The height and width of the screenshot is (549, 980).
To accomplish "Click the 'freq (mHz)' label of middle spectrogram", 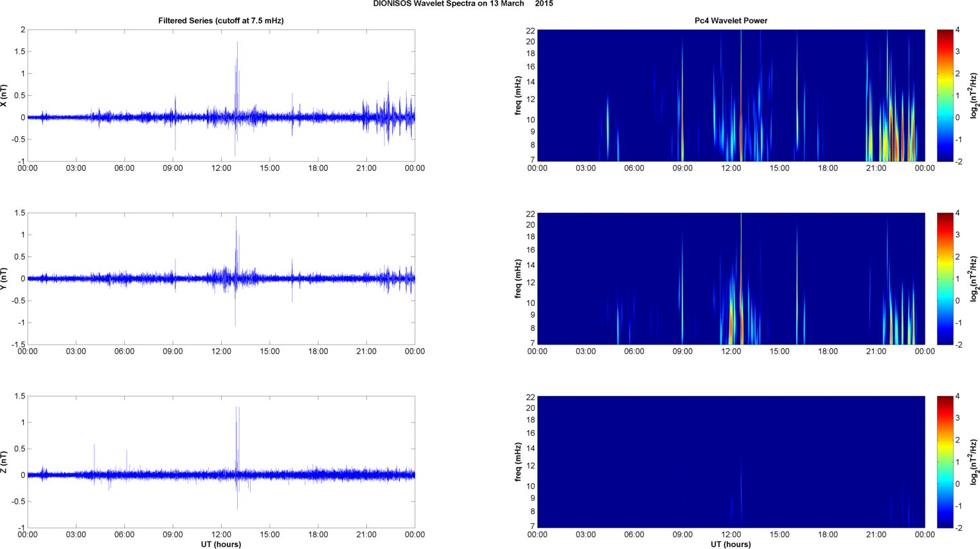I will tap(518, 278).
